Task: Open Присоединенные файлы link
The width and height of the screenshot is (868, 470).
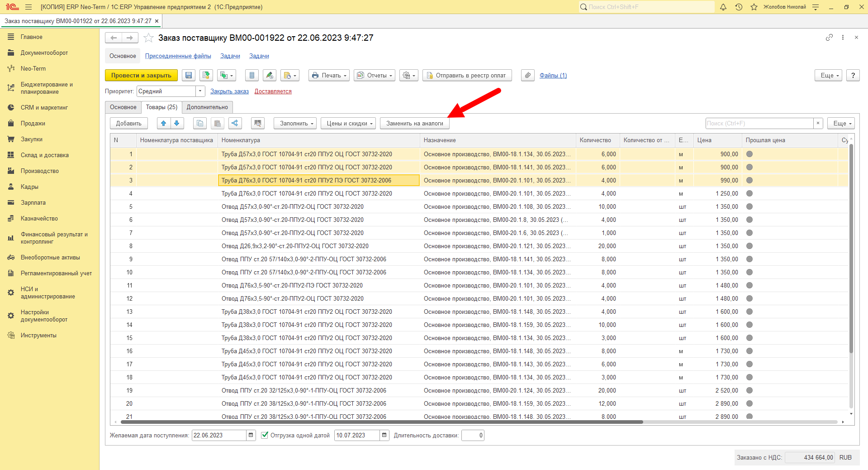Action: [178, 56]
